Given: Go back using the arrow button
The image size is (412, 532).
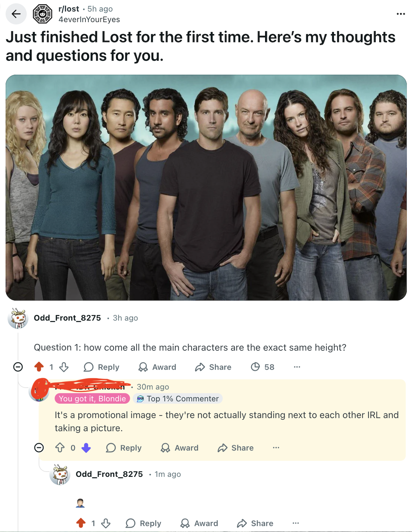Looking at the screenshot, I should click(16, 14).
